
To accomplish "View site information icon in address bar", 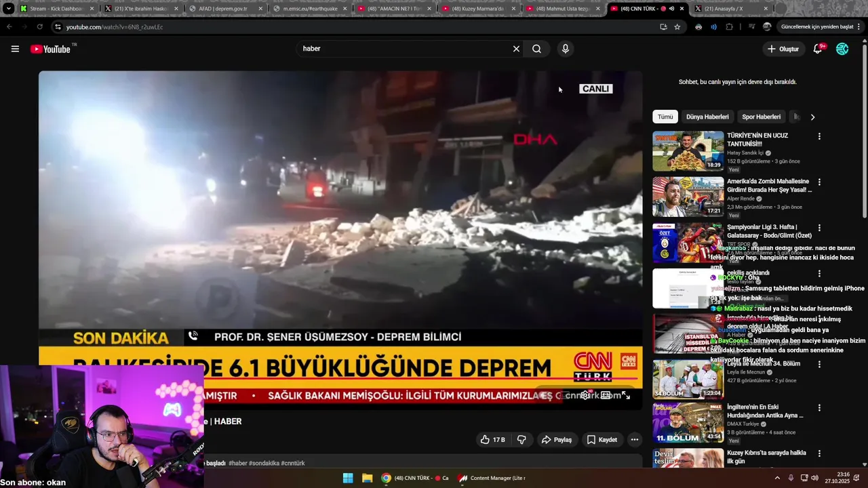I will click(58, 27).
